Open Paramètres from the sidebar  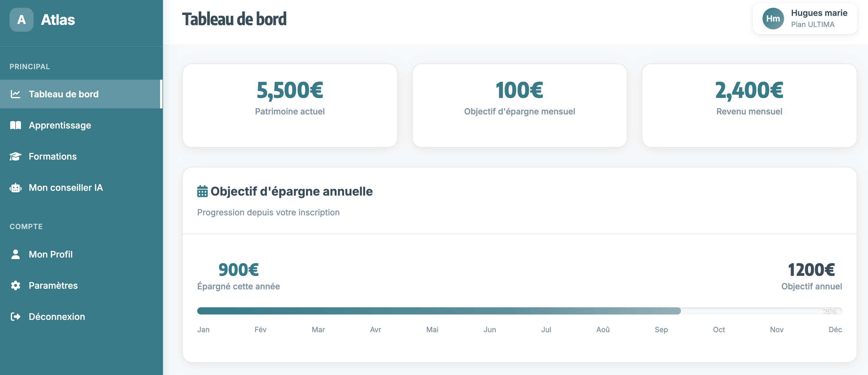(53, 285)
